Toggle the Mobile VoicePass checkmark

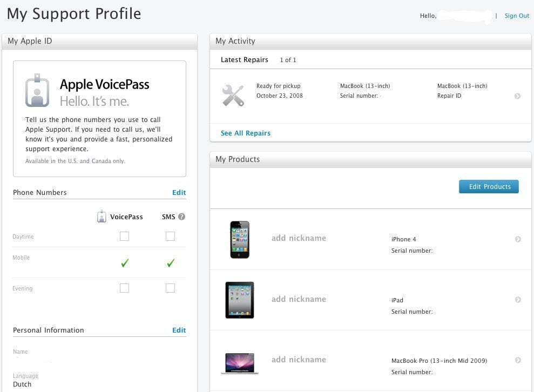pyautogui.click(x=125, y=263)
